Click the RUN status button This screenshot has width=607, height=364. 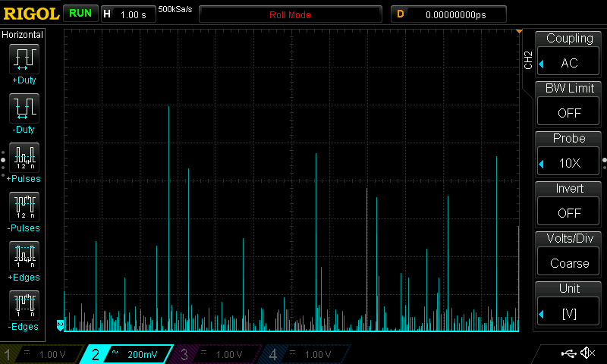(80, 13)
